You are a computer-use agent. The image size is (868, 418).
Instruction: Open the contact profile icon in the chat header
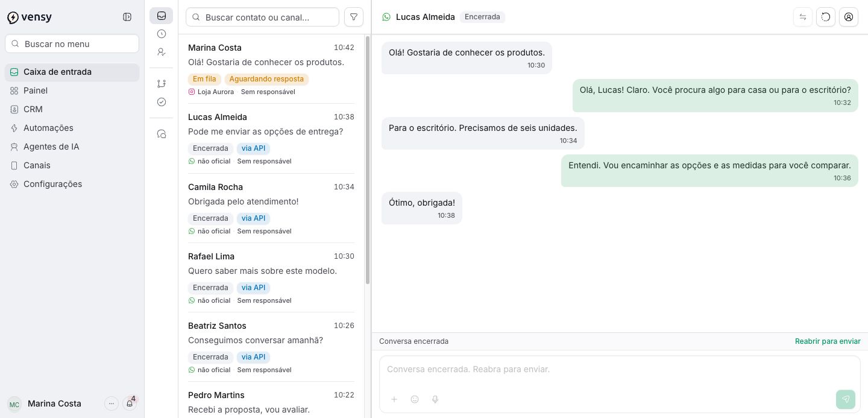849,17
